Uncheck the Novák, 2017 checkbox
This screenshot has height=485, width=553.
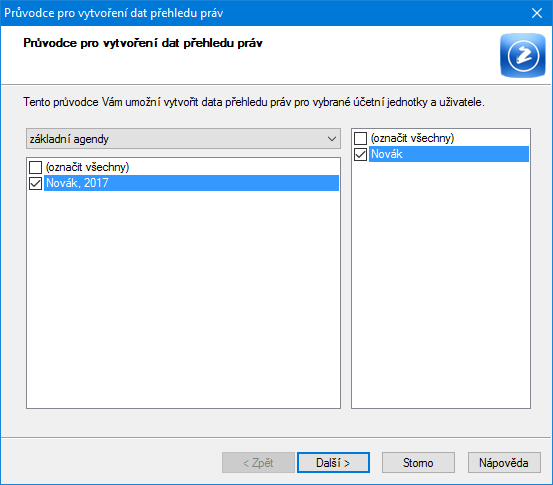pyautogui.click(x=35, y=183)
